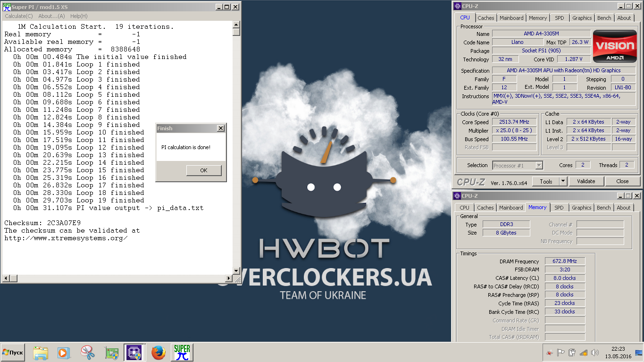Viewport: 644px width, 362px height.
Task: Expand the Tools dropdown arrow in CPU-Z
Action: pos(563,181)
